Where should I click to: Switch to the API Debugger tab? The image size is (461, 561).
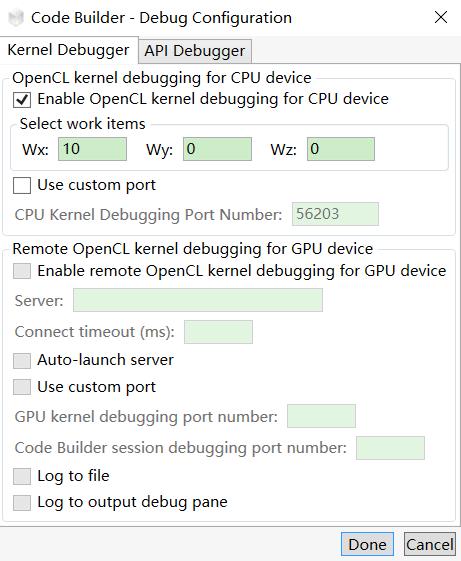(195, 50)
